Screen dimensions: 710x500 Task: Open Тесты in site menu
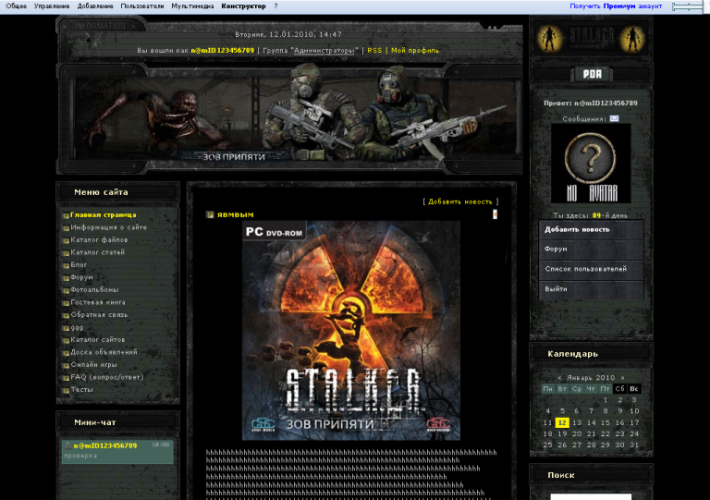pyautogui.click(x=82, y=389)
